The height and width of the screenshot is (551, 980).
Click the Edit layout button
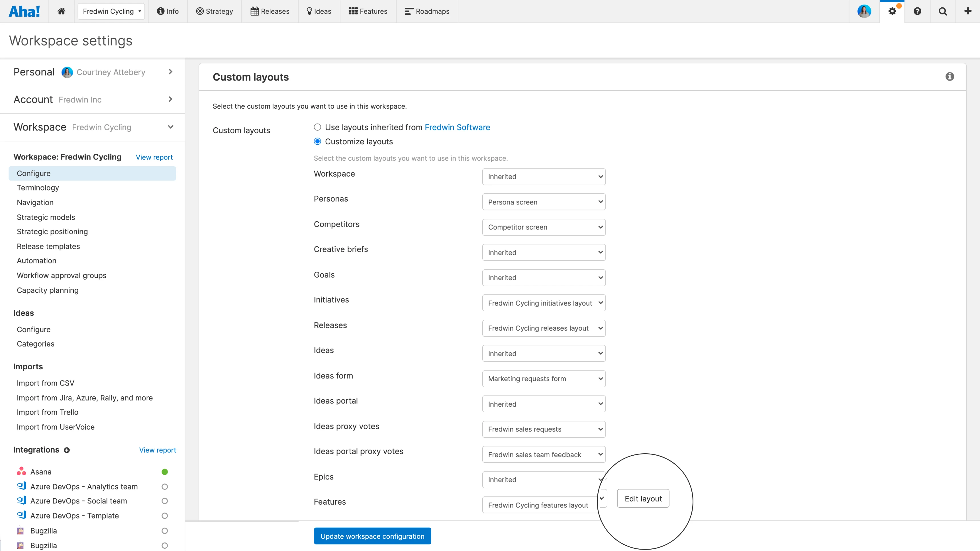point(643,498)
